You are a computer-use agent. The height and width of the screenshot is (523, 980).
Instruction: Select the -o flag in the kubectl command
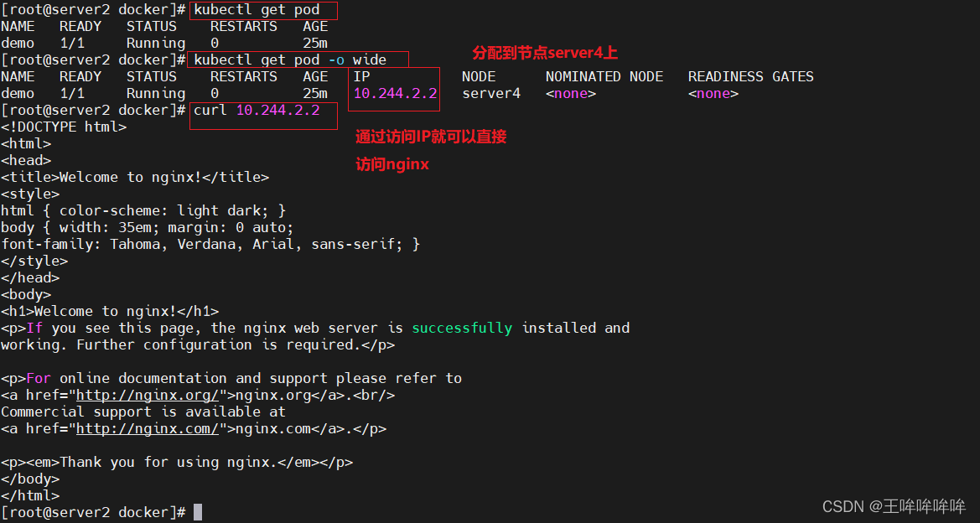coord(336,60)
